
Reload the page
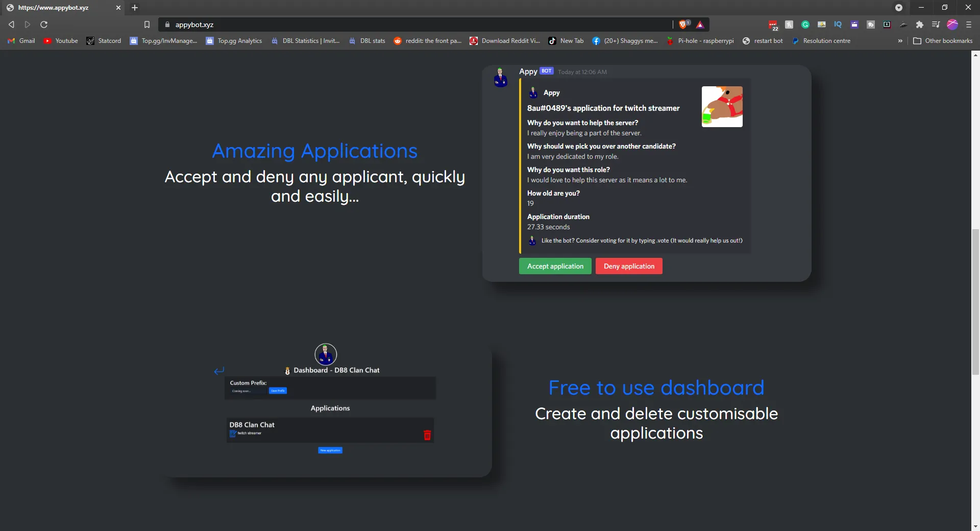[x=44, y=25]
